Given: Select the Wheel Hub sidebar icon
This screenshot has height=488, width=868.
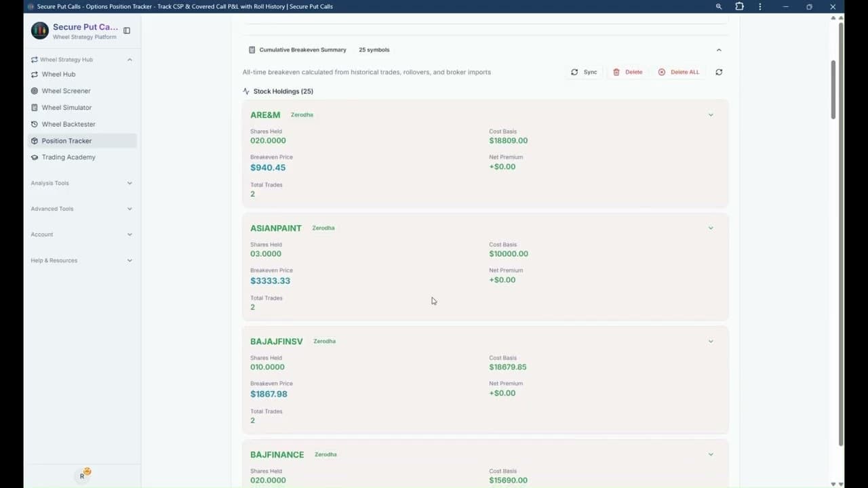Looking at the screenshot, I should coord(34,75).
